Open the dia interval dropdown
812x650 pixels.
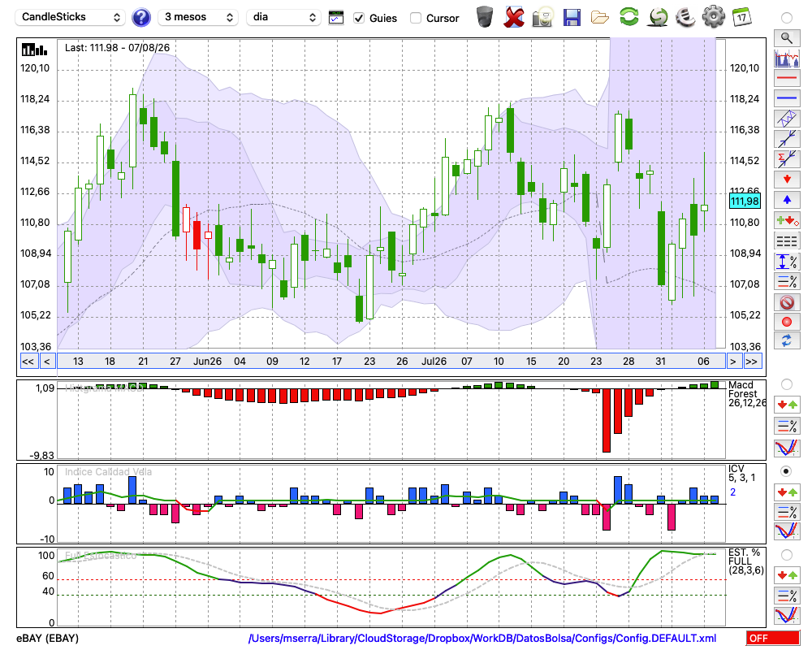click(283, 17)
